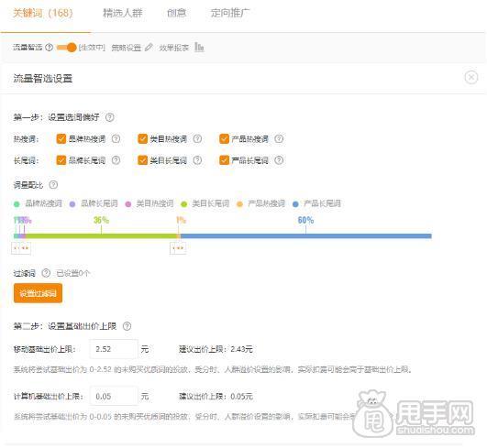Click the 效果报表 link
The height and width of the screenshot is (448, 487).
(x=174, y=48)
